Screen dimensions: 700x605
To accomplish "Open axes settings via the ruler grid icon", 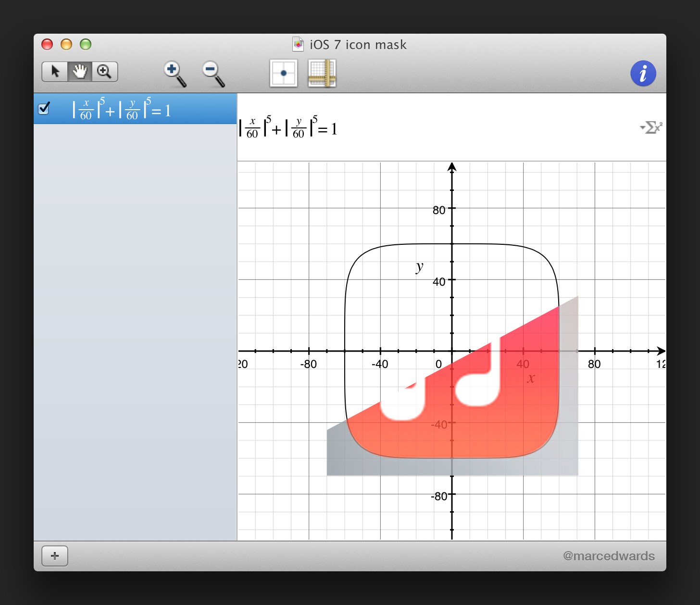I will (322, 73).
